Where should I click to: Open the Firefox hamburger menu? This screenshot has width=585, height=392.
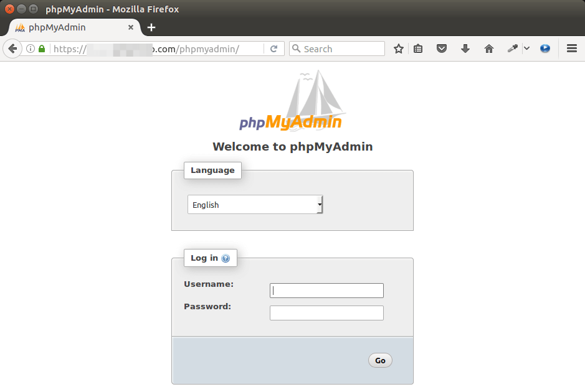tap(572, 48)
